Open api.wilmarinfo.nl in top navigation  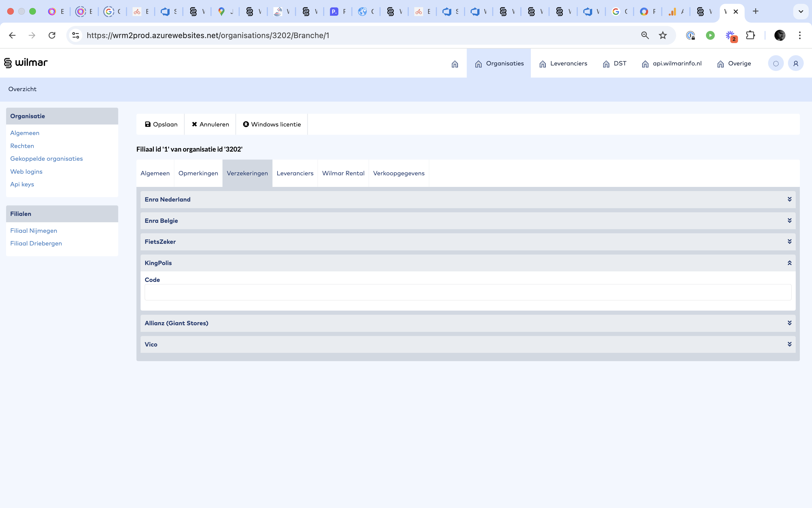point(671,64)
